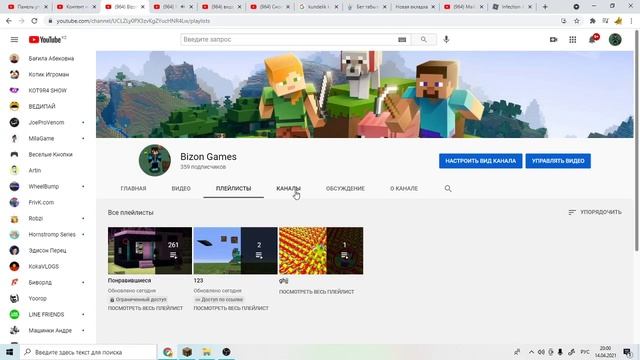Open the taskbar clock showing 14.04.2021
Viewport: 640px width, 360px height.
pos(605,352)
